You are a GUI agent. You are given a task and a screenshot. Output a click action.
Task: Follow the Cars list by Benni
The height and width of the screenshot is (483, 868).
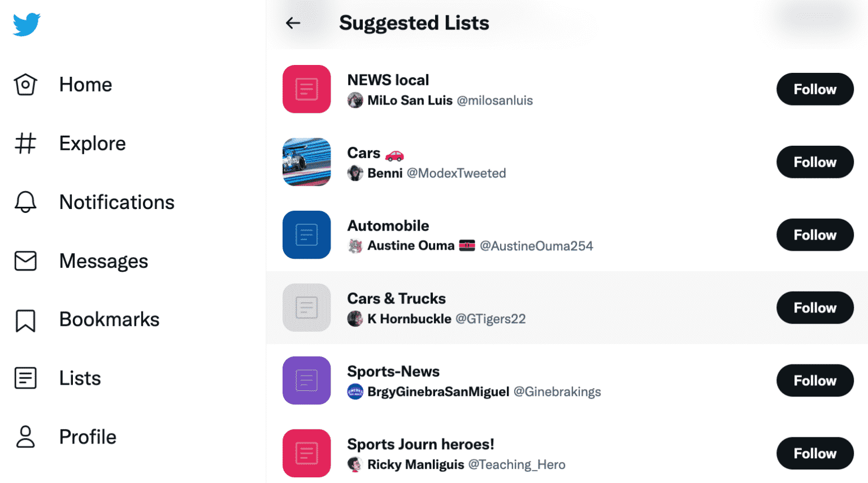(814, 162)
